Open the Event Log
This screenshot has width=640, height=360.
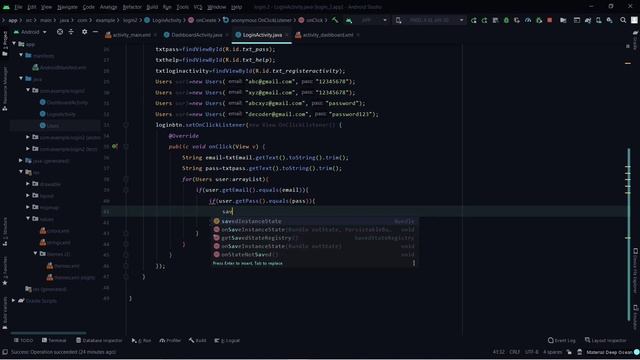tap(562, 340)
